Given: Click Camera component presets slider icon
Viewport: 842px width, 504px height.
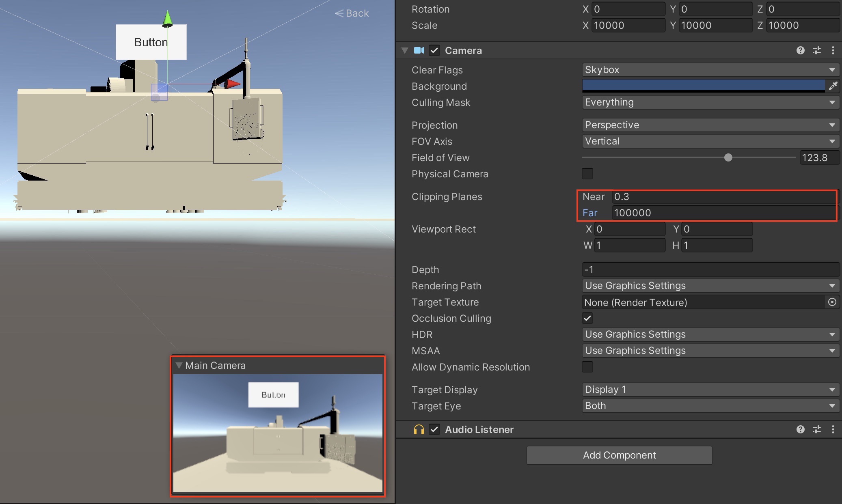Looking at the screenshot, I should click(x=816, y=50).
